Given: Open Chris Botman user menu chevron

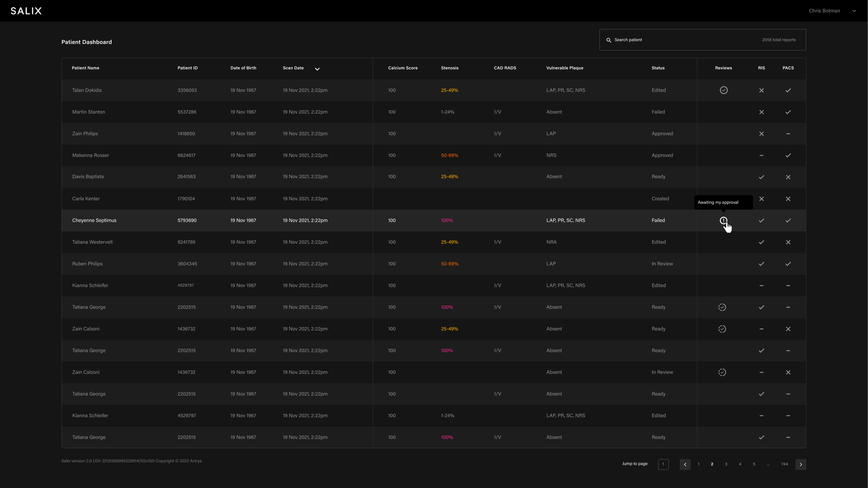Looking at the screenshot, I should click(854, 11).
